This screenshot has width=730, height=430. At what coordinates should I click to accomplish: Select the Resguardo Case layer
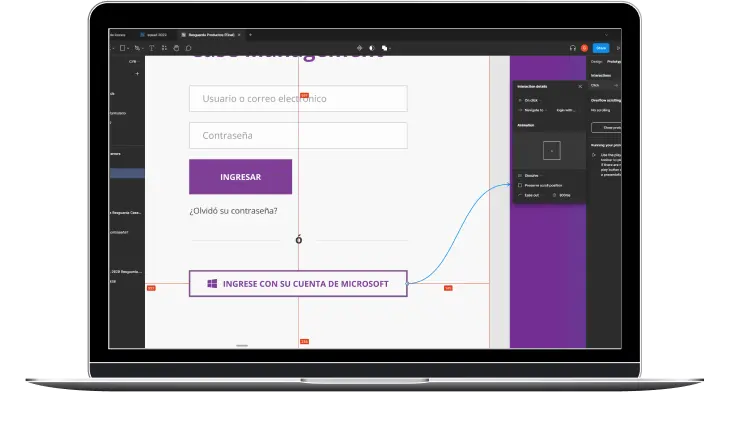point(126,213)
